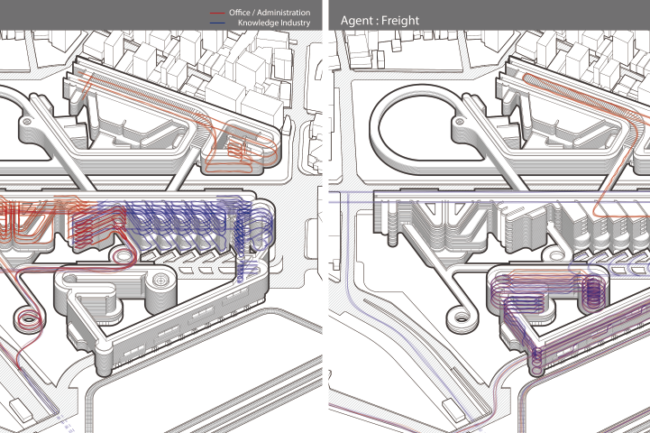Select the small circular spiral in left panel center
The width and height of the screenshot is (650, 433).
pos(125,256)
